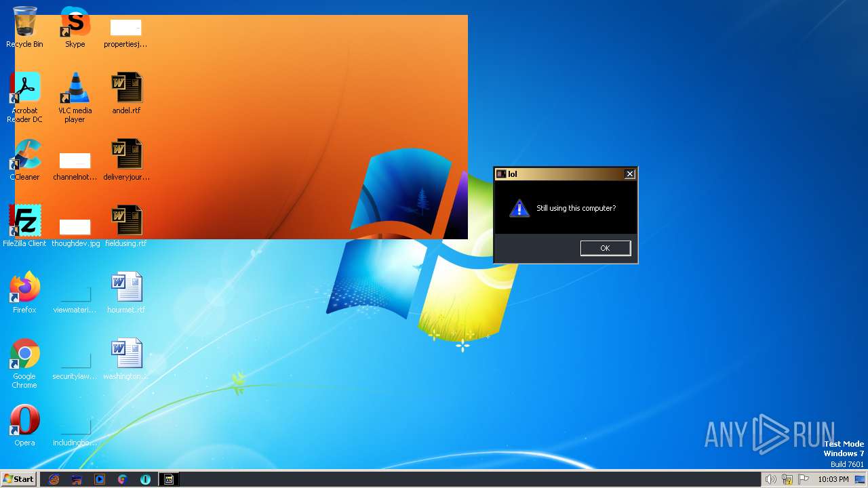Viewport: 868px width, 488px height.
Task: Select the washington... document icon
Action: point(126,359)
